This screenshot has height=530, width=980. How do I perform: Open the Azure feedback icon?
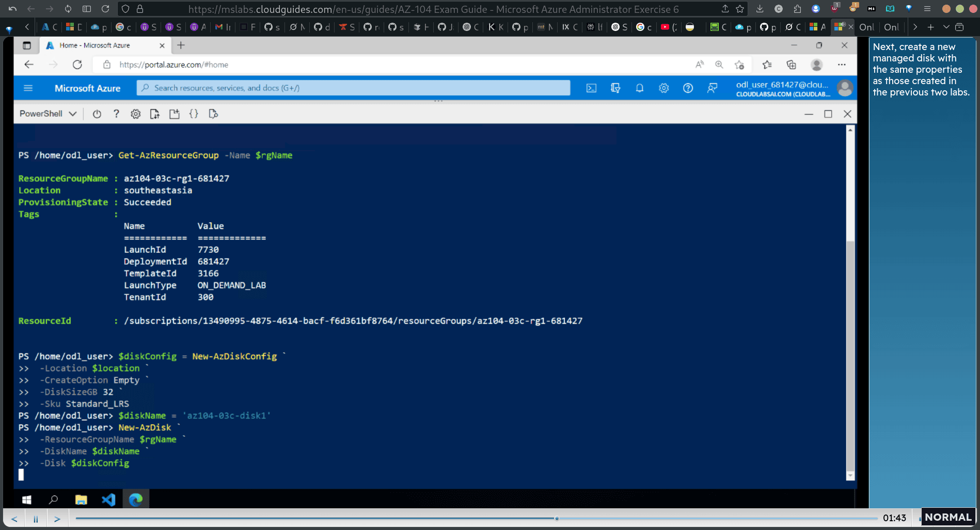(712, 88)
